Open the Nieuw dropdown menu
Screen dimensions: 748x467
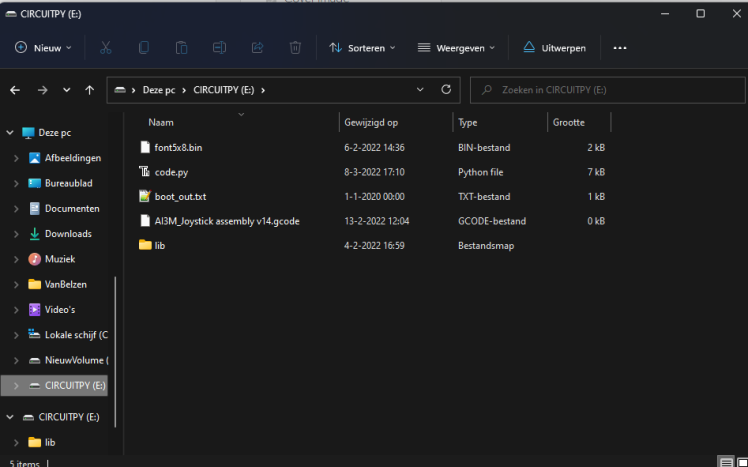click(x=43, y=48)
